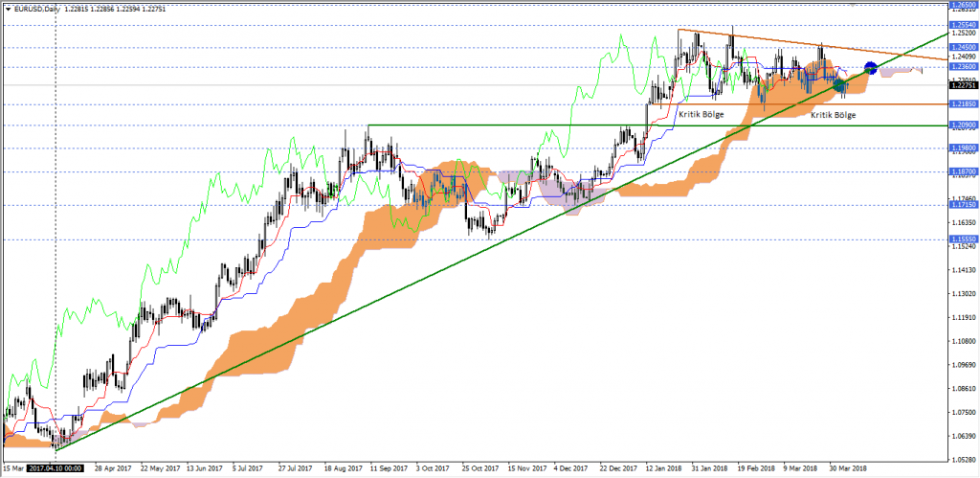Click the 30 Mar 2018 date label
Screen dimensions: 980x478
coord(848,468)
